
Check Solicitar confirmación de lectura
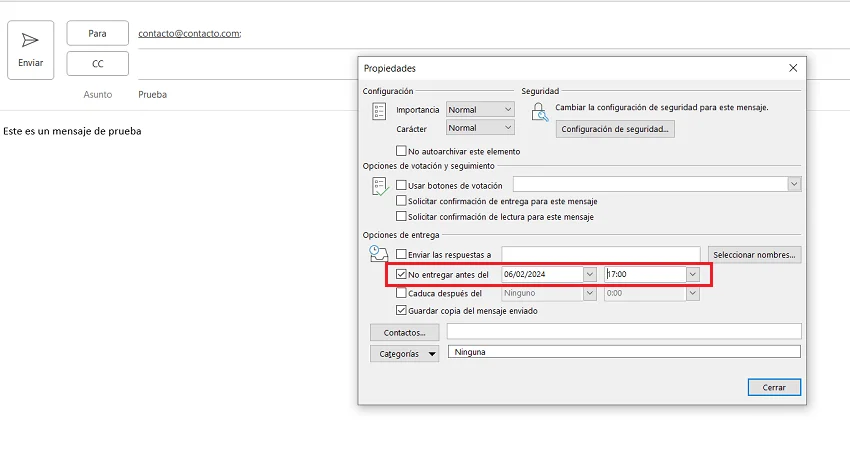click(401, 216)
